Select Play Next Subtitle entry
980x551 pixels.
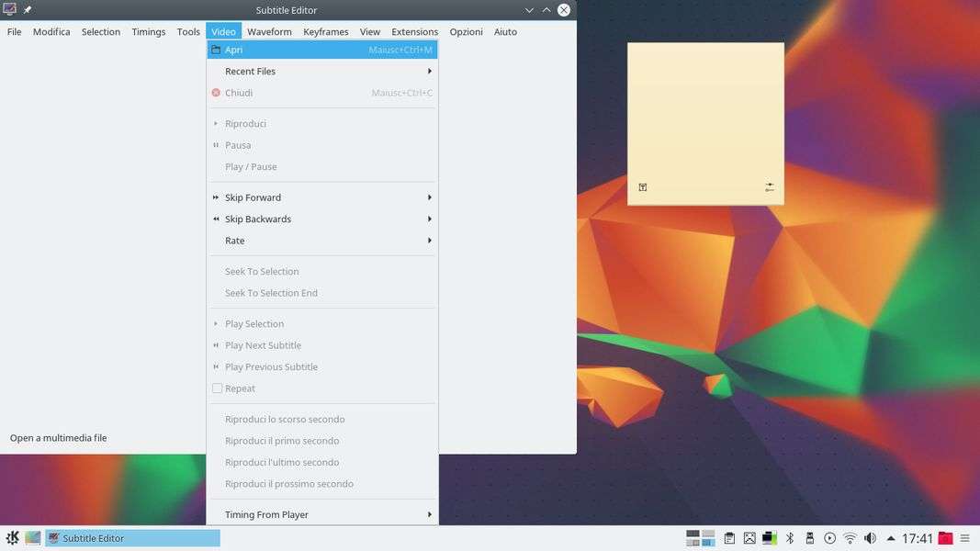(x=321, y=345)
